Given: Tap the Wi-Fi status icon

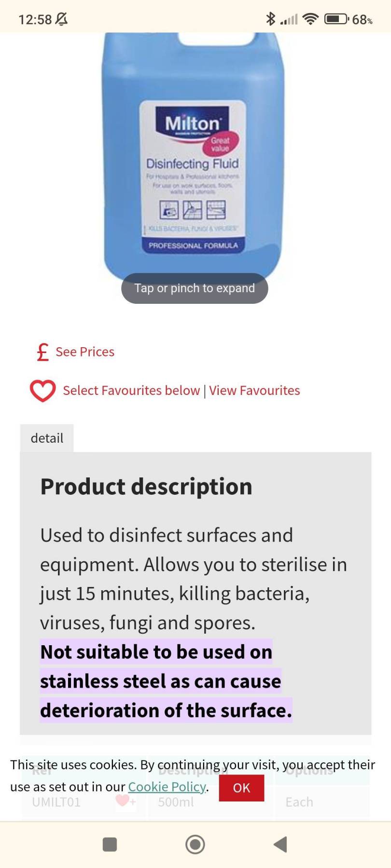Looking at the screenshot, I should pyautogui.click(x=310, y=19).
